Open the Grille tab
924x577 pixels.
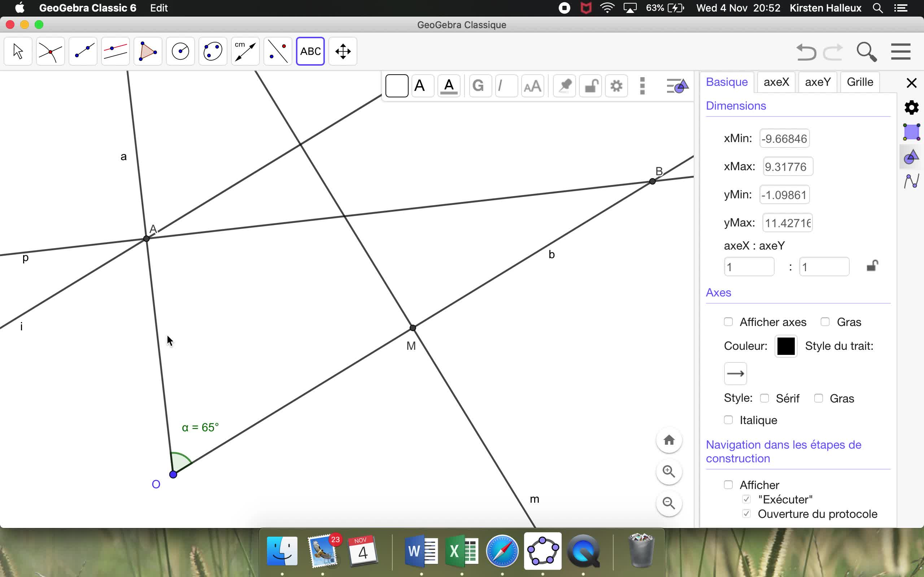pyautogui.click(x=859, y=82)
